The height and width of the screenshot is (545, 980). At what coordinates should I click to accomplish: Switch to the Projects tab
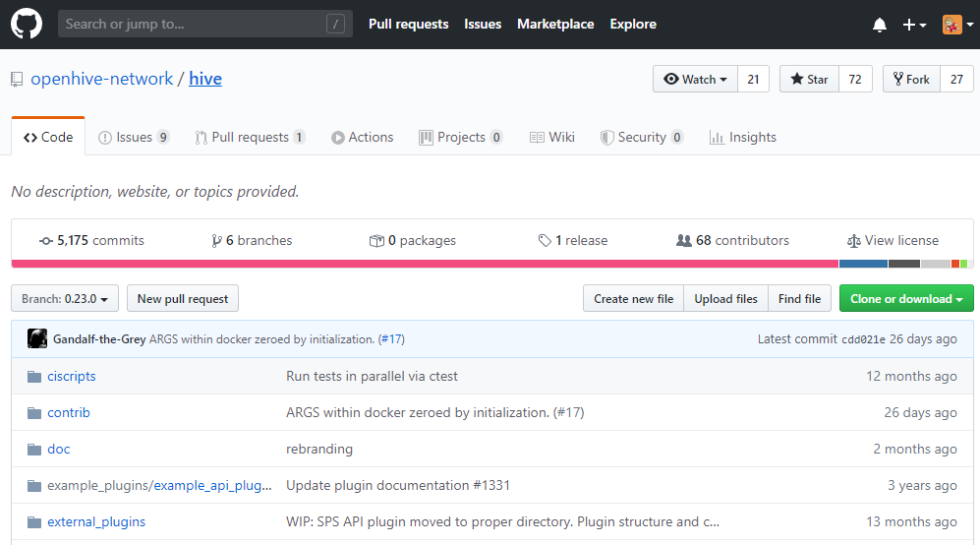[x=461, y=137]
